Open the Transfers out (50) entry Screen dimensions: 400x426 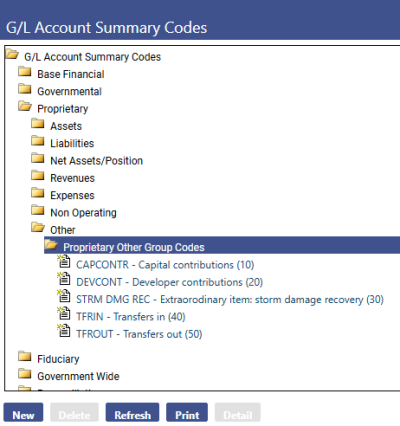click(139, 334)
